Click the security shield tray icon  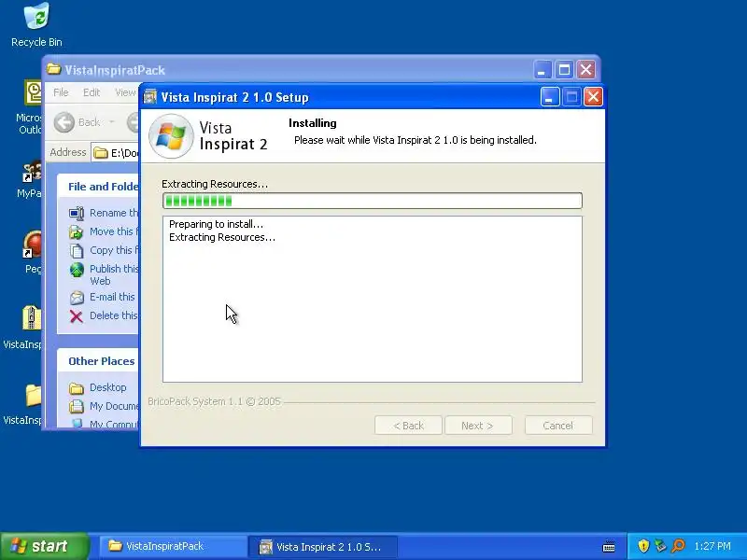tap(643, 546)
